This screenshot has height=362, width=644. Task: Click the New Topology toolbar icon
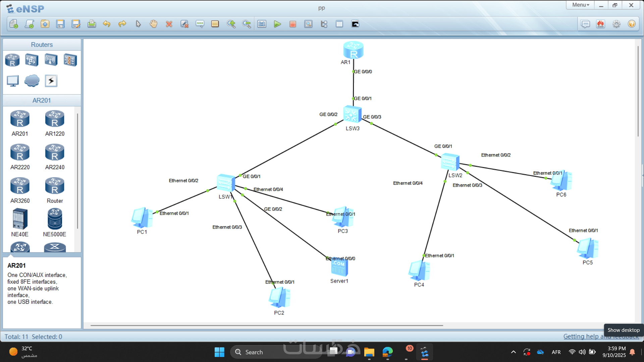click(x=14, y=24)
